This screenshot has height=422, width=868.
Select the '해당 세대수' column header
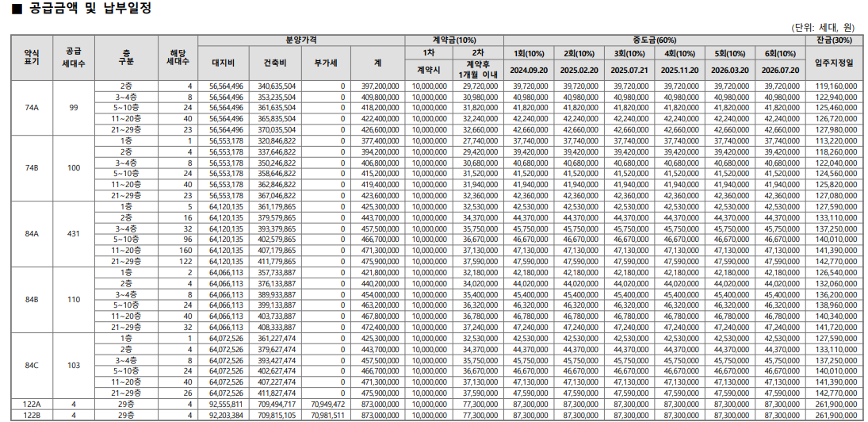tap(178, 56)
